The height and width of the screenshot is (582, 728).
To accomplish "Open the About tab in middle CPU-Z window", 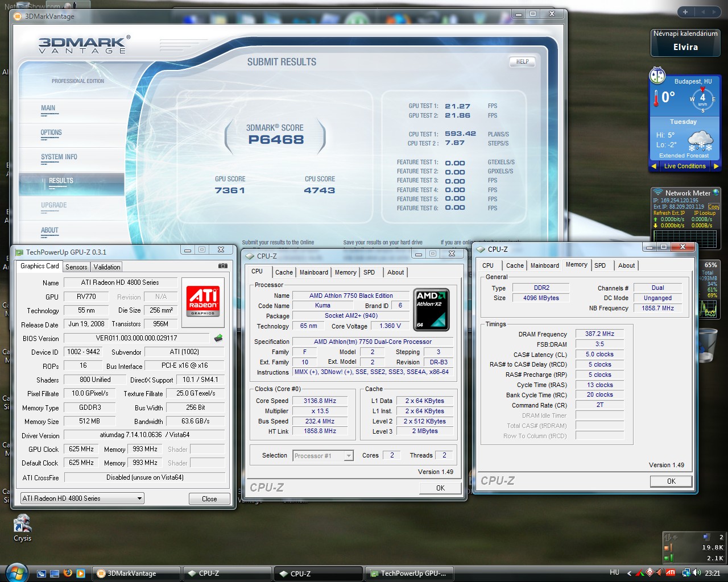I will [x=395, y=272].
